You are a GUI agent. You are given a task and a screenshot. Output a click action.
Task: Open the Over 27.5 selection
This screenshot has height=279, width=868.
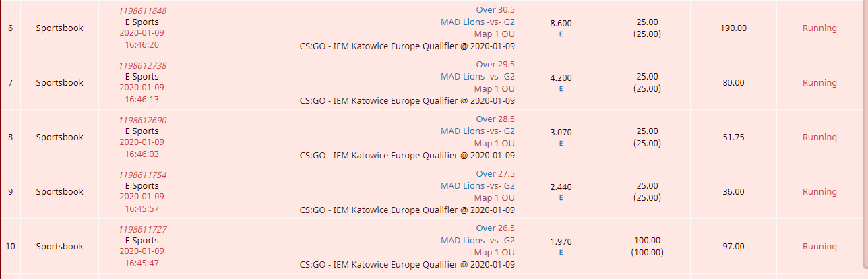495,174
